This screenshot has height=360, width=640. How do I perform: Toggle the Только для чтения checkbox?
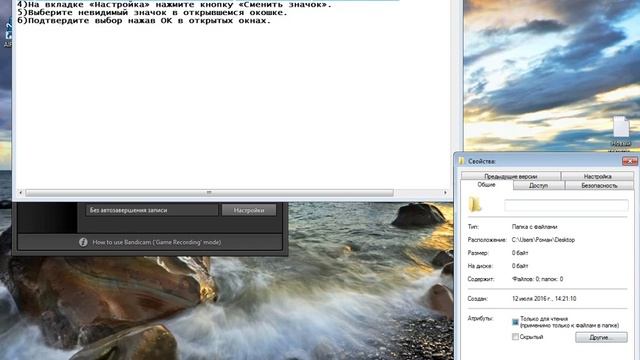[x=515, y=322]
